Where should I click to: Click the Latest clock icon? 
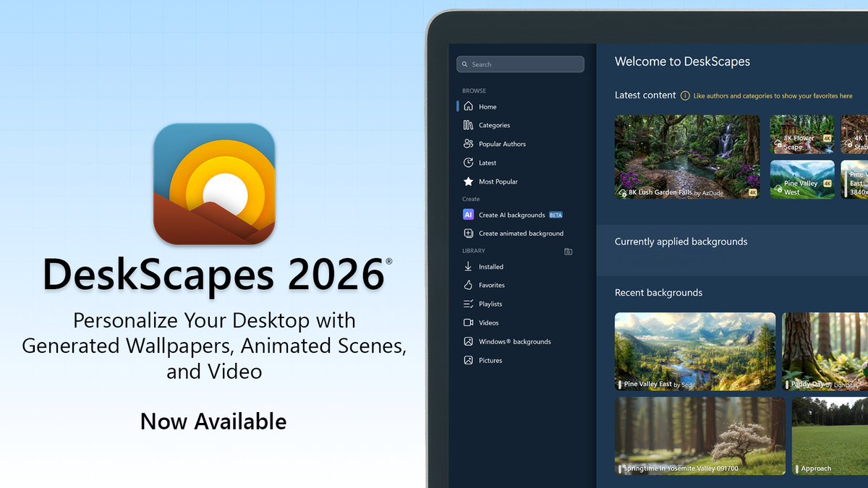pos(468,163)
